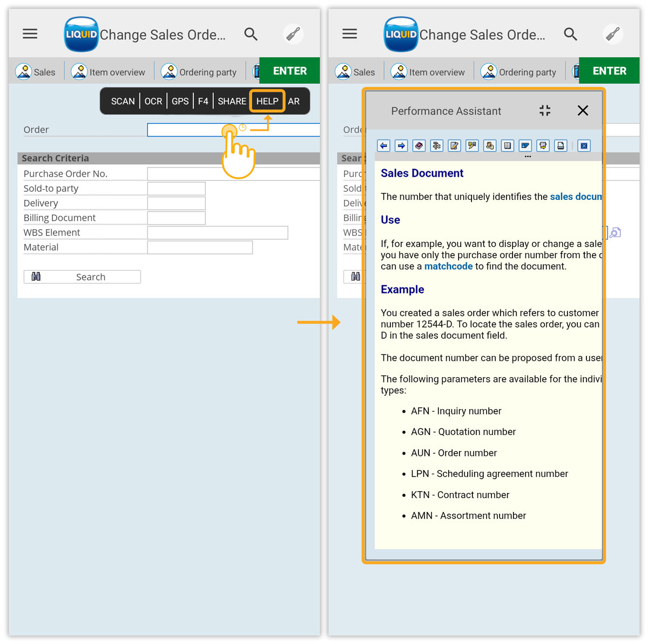Screen dimensions: 648x644
Task: Select the Ordering party tab in the right screen
Action: (518, 71)
